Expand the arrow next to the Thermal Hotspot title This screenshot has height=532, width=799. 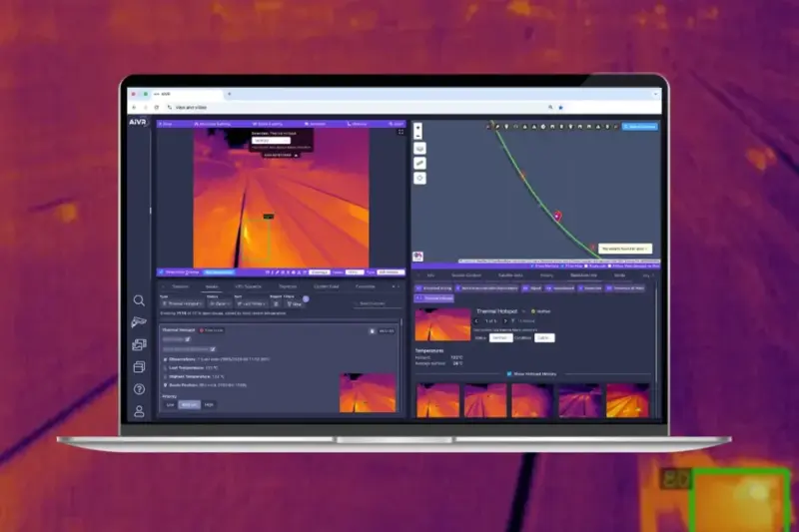click(x=523, y=311)
